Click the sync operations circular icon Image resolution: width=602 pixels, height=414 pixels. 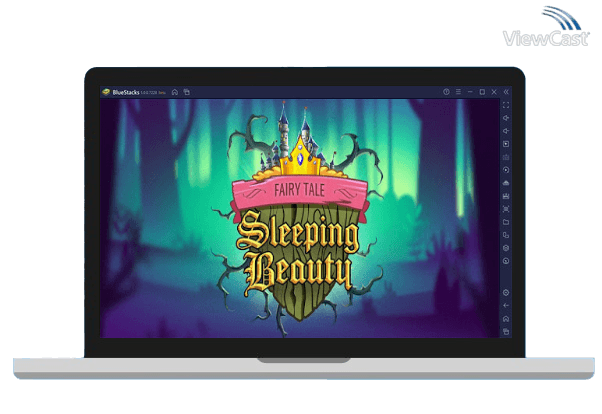(x=506, y=170)
